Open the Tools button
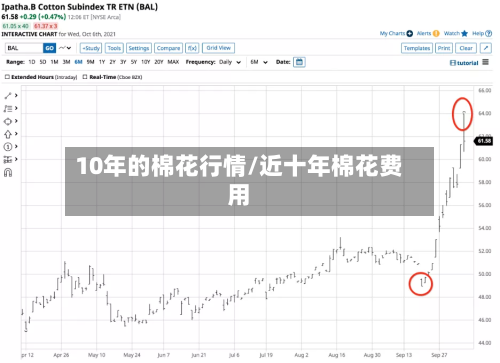The width and height of the screenshot is (500, 363). pos(114,48)
